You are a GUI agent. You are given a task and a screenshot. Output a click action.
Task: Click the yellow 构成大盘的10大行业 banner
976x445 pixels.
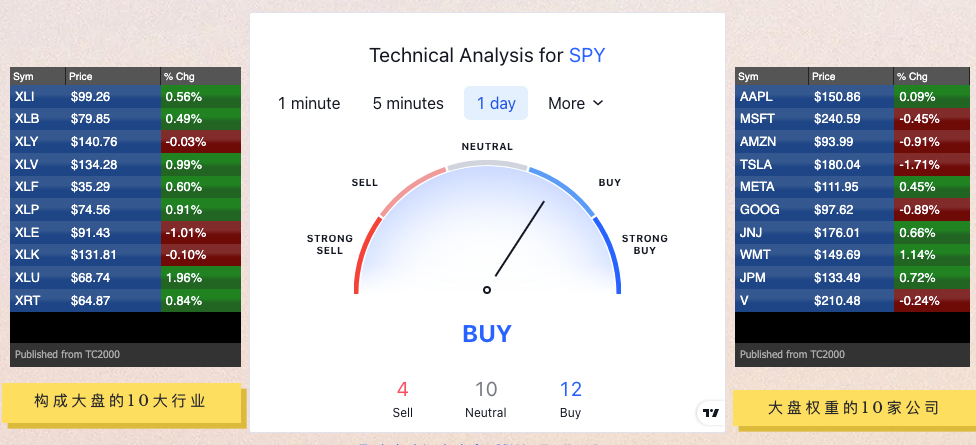tap(121, 401)
